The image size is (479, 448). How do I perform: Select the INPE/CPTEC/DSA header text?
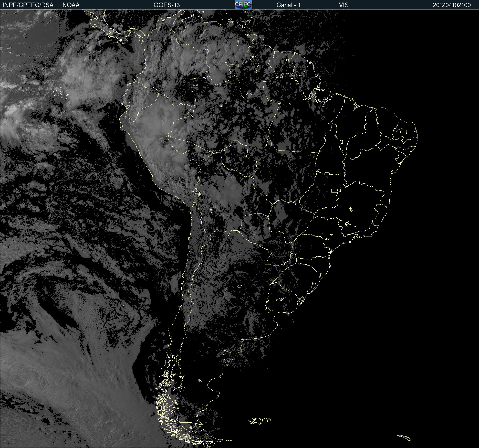coord(28,5)
